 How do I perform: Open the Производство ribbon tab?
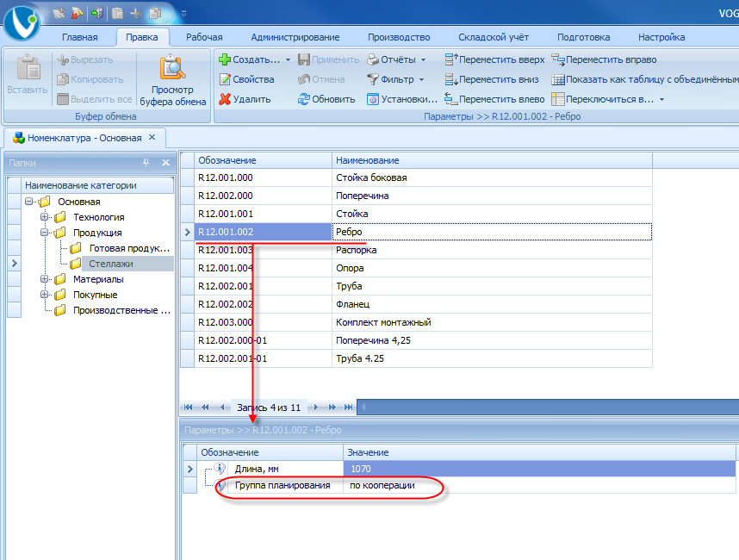click(399, 37)
